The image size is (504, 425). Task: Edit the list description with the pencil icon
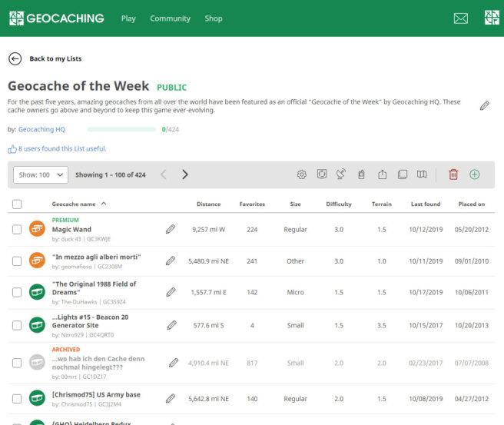coord(484,106)
